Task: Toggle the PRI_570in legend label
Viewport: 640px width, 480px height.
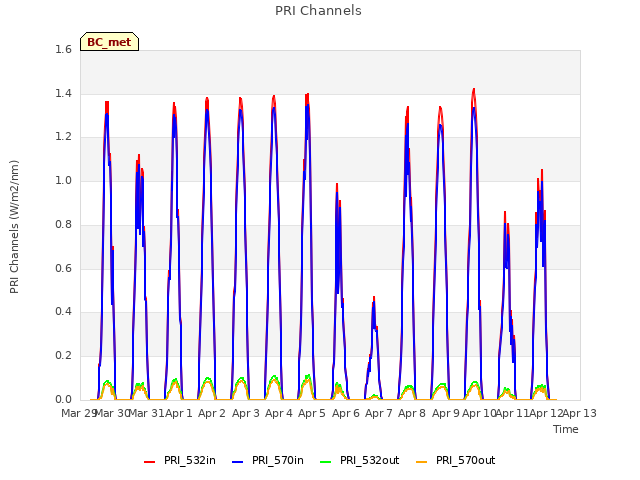Action: tap(278, 461)
